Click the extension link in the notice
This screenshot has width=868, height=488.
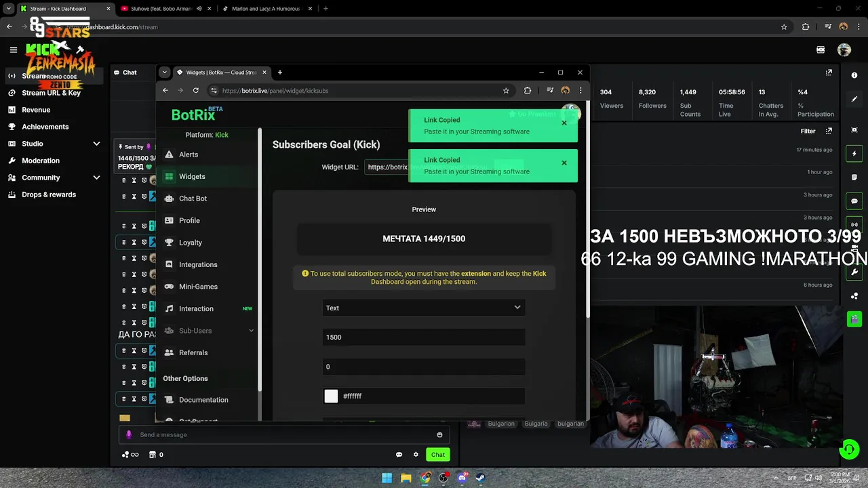475,274
